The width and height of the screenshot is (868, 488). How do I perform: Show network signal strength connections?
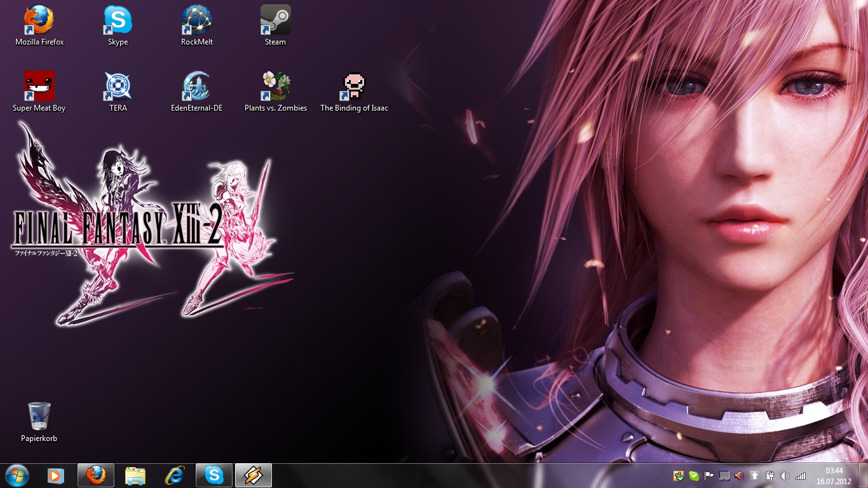801,476
